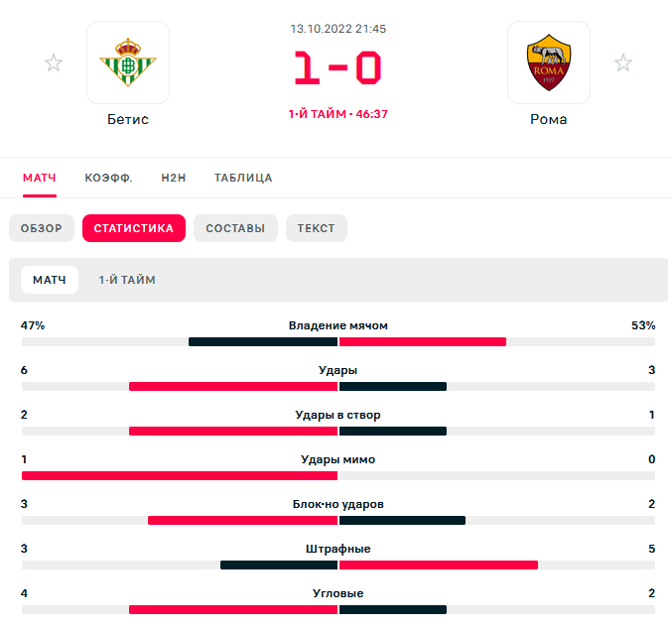This screenshot has height=629, width=672.
Task: Select the МАТЧ statistics period
Action: 50,280
